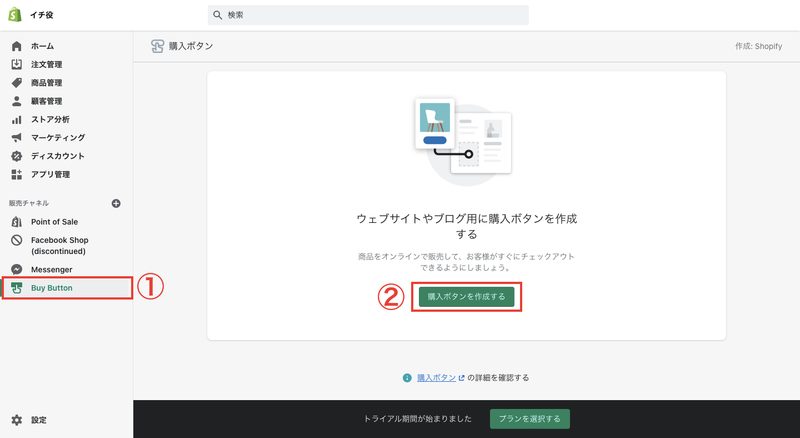
Task: Click the search magnifier icon
Action: point(217,15)
